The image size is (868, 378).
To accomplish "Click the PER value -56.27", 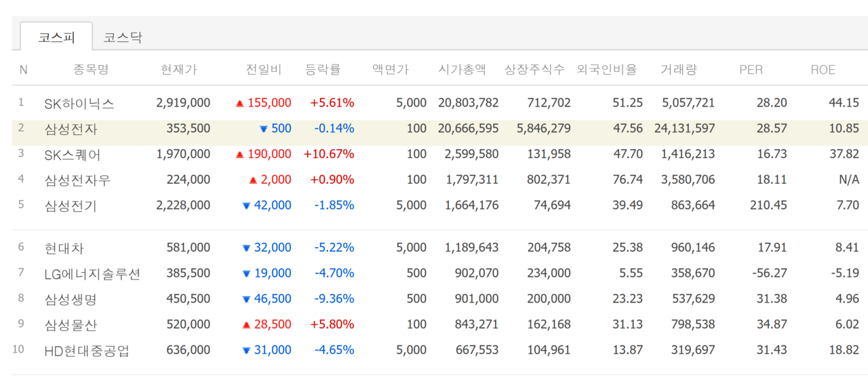I will coord(770,273).
